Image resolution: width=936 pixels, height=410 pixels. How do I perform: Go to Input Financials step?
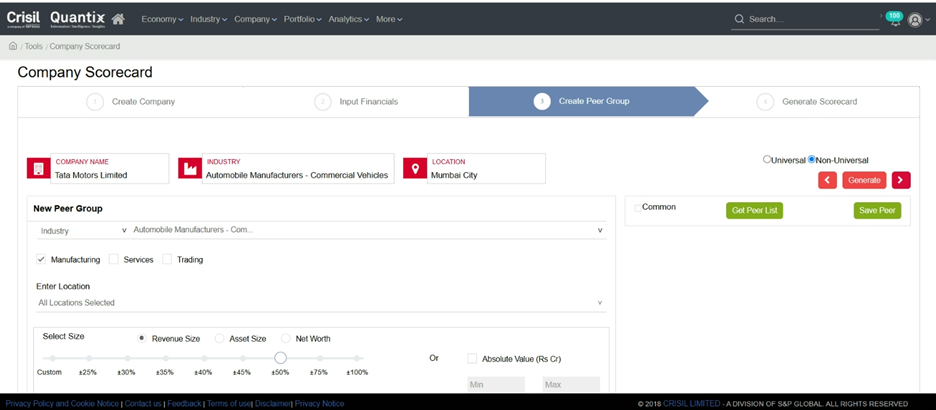[356, 101]
